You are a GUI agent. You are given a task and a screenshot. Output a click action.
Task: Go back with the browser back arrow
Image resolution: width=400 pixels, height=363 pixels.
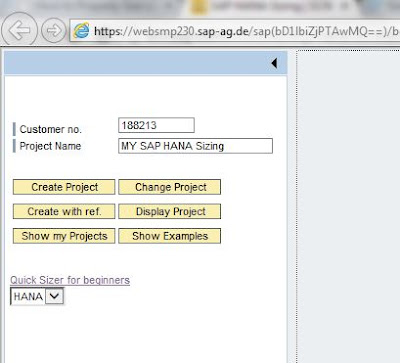[x=19, y=30]
